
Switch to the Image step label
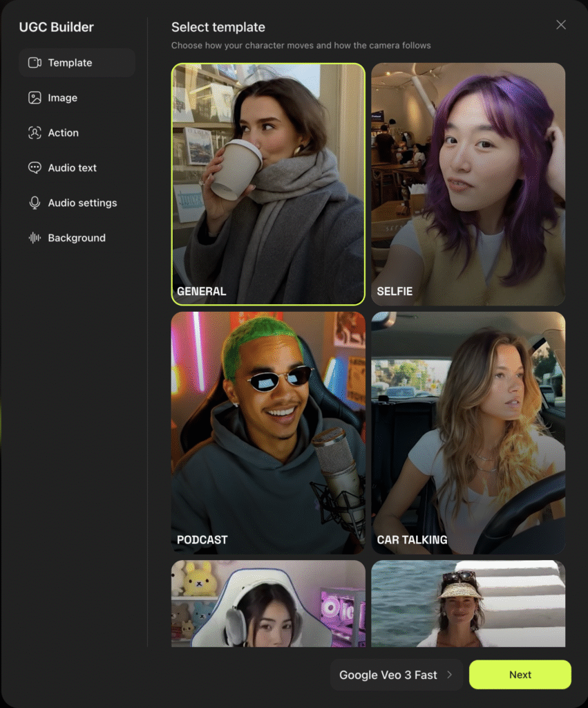point(63,97)
